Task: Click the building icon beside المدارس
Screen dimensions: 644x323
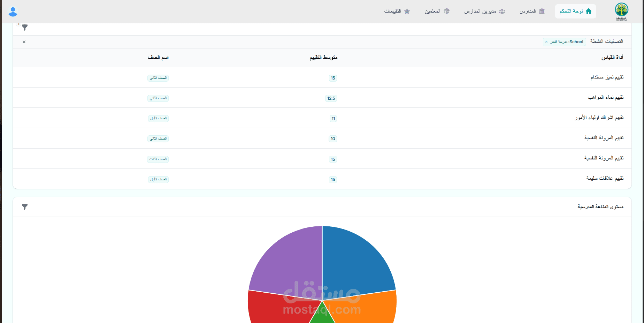Action: 542,11
